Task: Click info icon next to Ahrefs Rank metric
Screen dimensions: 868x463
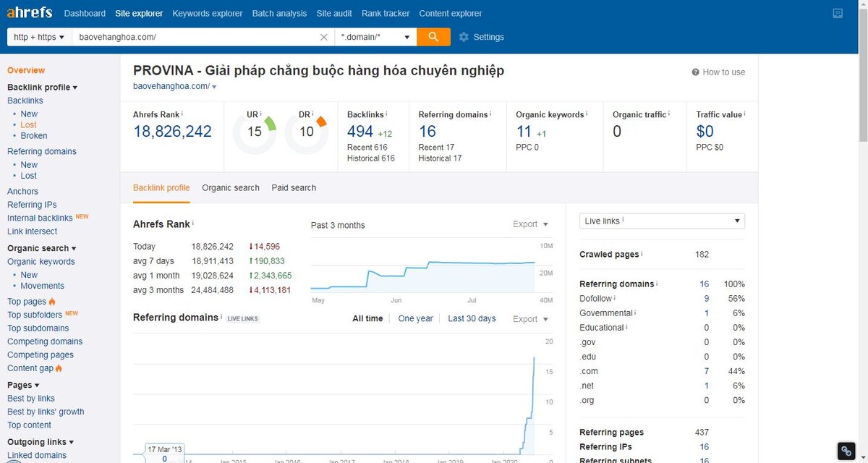Action: (x=182, y=114)
